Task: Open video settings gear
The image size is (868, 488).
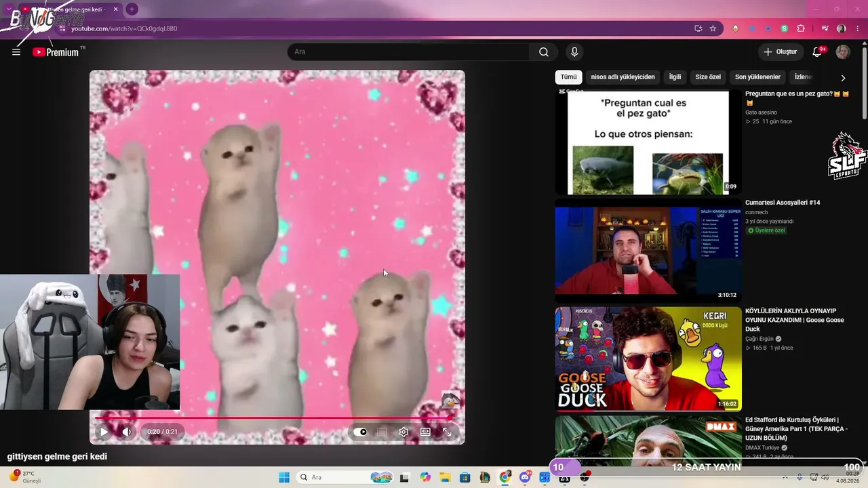Action: (403, 432)
